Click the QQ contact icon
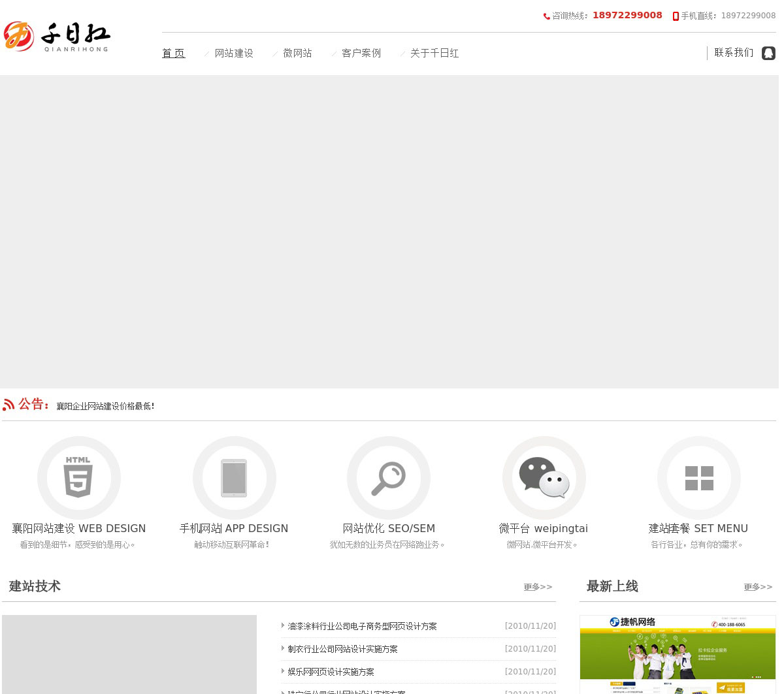Screen dimensions: 784x694 768,53
